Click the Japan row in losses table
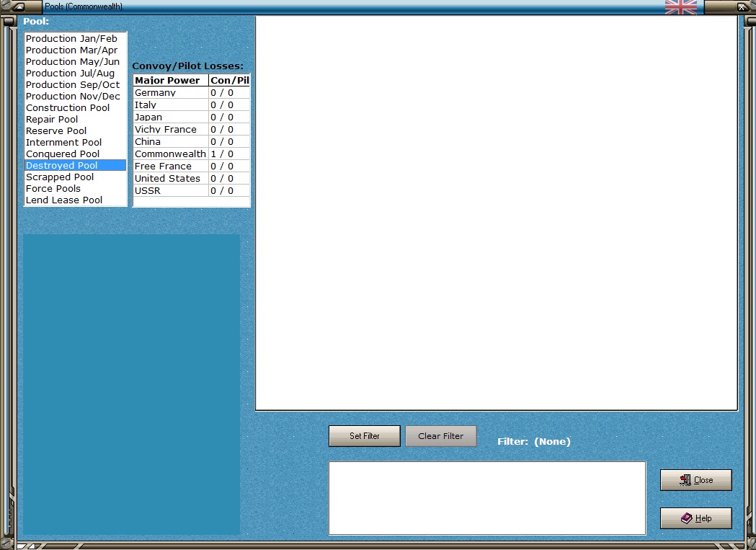The height and width of the screenshot is (550, 756). (192, 117)
